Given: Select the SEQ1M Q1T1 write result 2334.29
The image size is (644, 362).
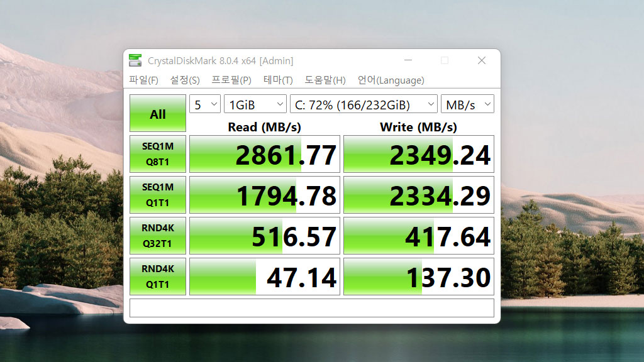Looking at the screenshot, I should pyautogui.click(x=418, y=195).
